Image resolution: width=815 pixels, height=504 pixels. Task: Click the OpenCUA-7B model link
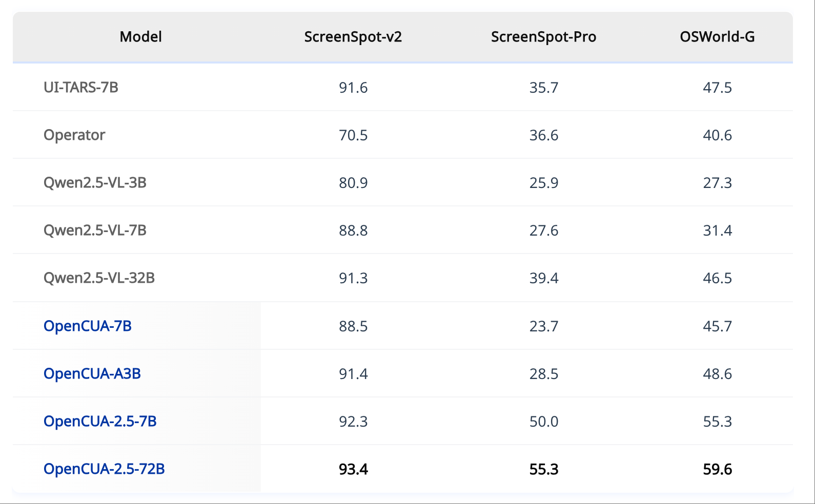tap(88, 326)
